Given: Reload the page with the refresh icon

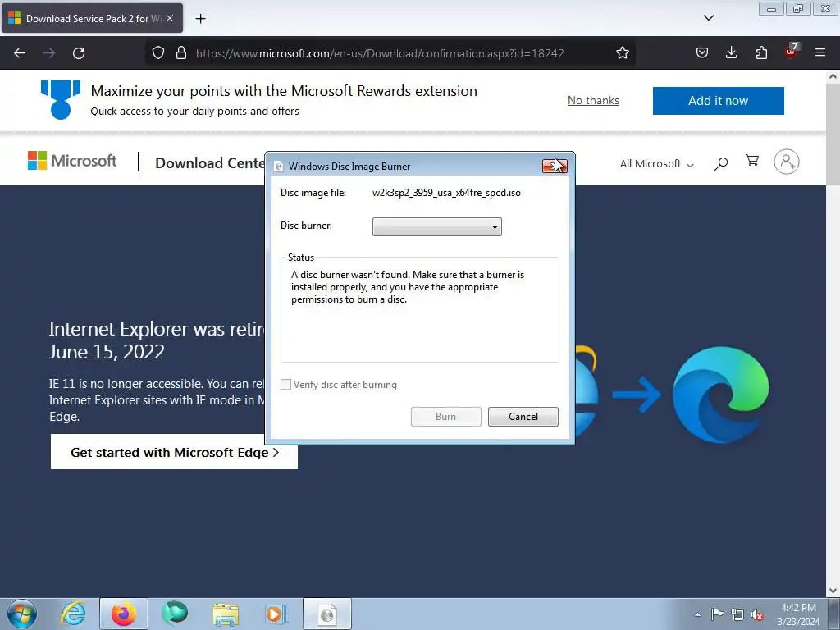Looking at the screenshot, I should (79, 53).
